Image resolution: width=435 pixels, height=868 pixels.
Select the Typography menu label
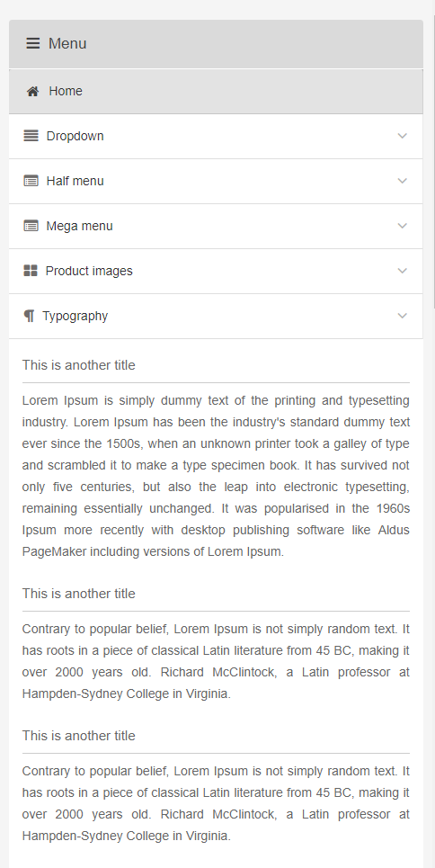tap(75, 316)
